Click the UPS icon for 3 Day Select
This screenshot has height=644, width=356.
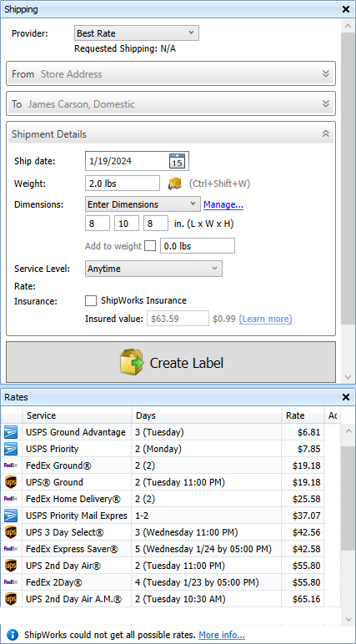[x=11, y=533]
